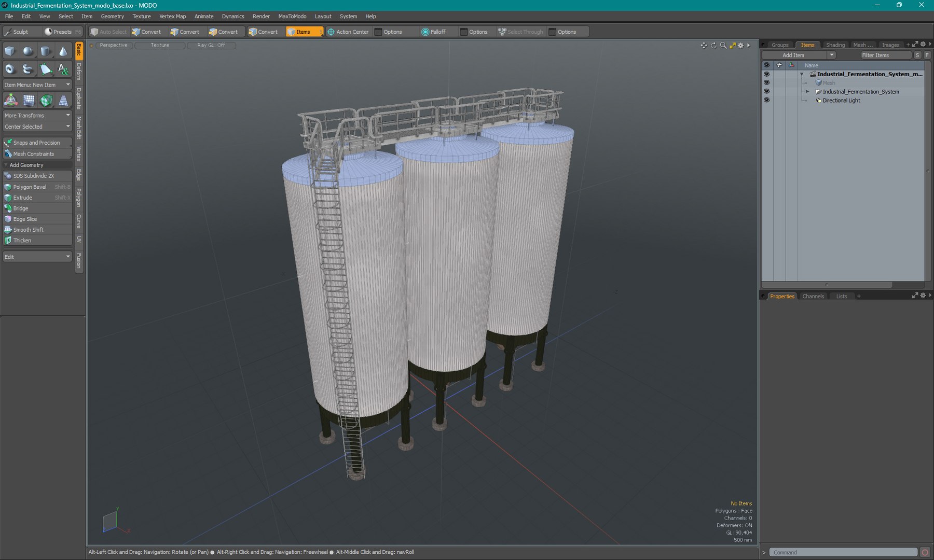Image resolution: width=934 pixels, height=560 pixels.
Task: Toggle visibility of Directional Light
Action: 766,101
